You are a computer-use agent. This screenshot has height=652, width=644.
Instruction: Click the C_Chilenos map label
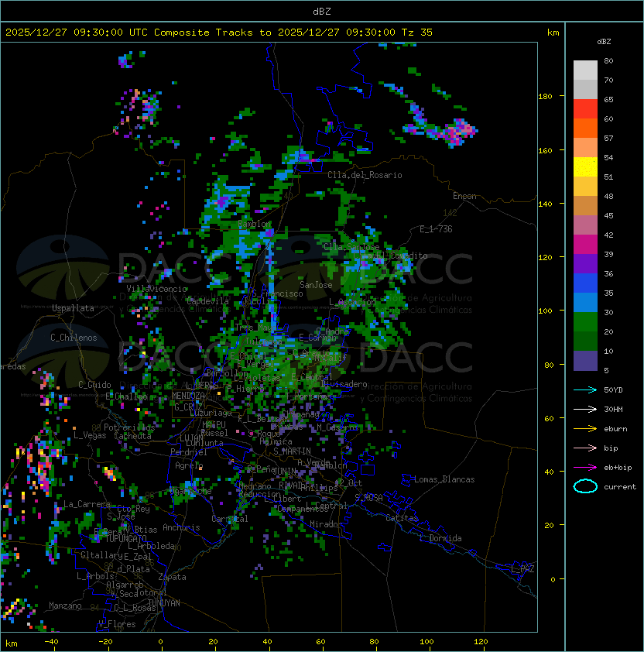click(74, 338)
